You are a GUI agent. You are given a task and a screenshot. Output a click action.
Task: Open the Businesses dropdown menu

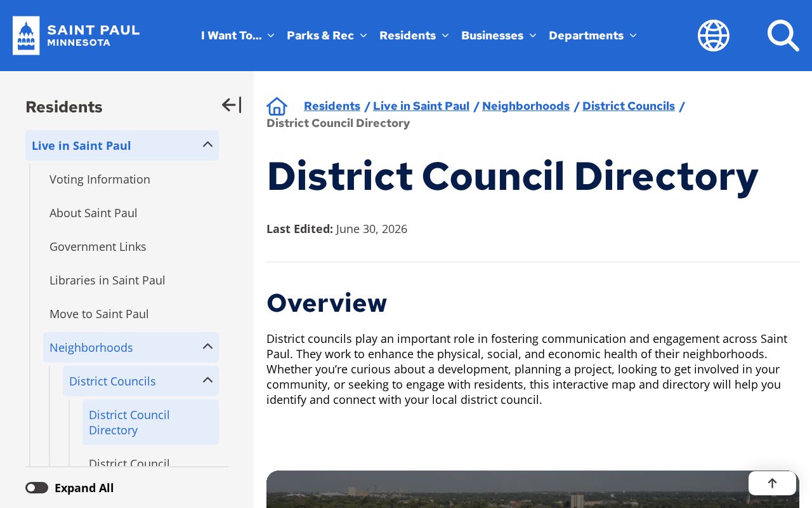click(499, 36)
